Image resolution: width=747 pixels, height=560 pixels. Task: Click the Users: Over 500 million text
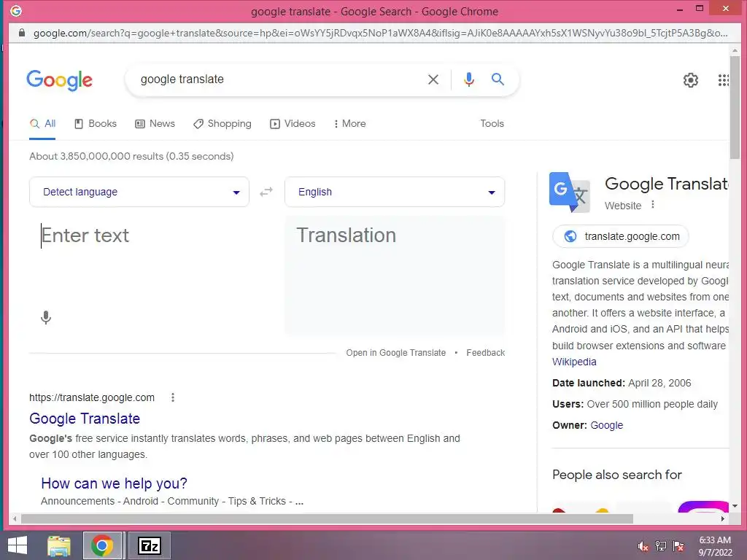point(635,404)
